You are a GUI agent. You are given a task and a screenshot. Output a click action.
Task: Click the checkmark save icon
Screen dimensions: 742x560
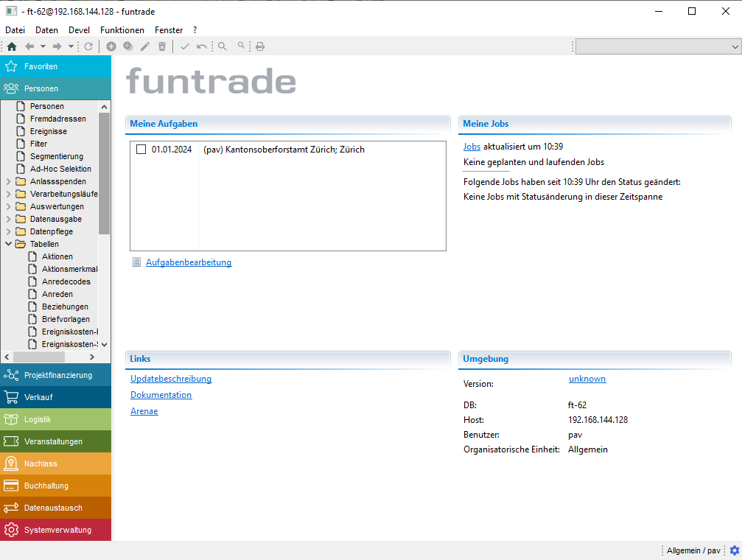(185, 46)
